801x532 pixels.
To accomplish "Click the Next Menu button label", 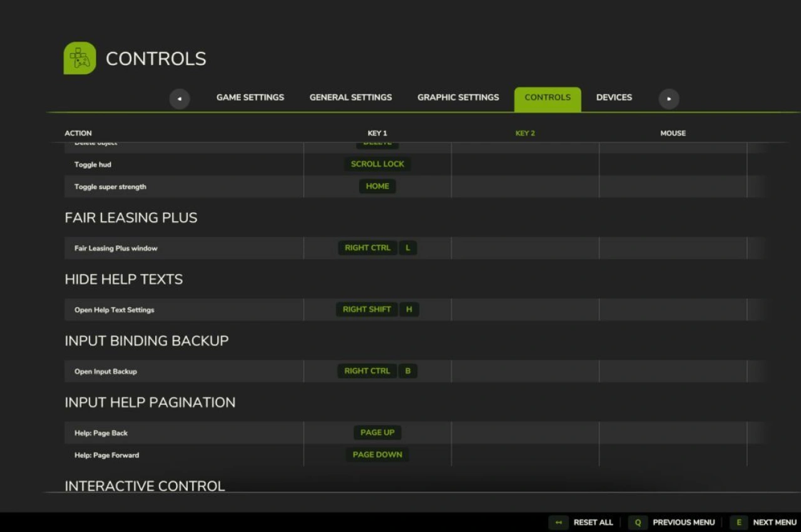I will (x=774, y=523).
